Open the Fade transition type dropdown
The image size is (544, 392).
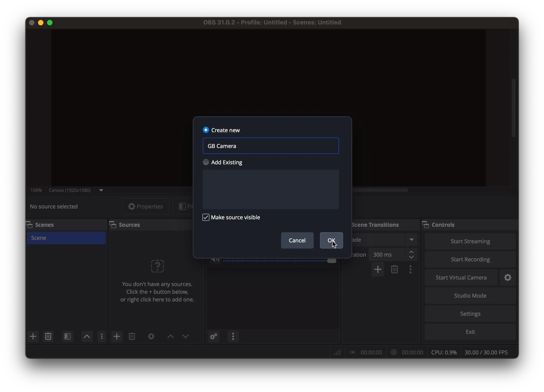[x=412, y=239]
